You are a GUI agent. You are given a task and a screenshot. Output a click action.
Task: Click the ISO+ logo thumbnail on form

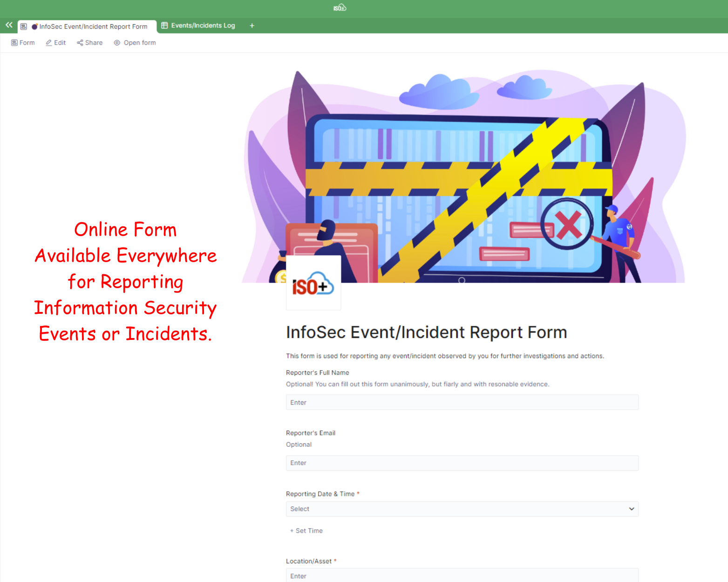click(x=313, y=283)
